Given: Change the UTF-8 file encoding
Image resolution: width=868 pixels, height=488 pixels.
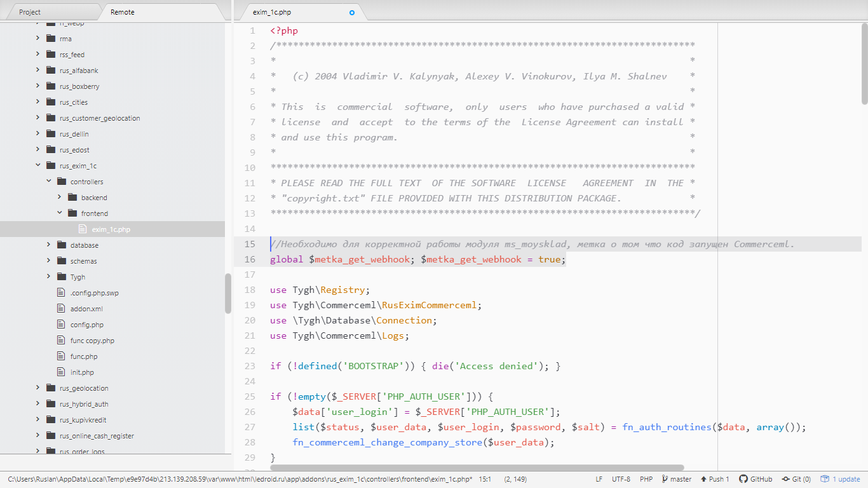Looking at the screenshot, I should (621, 479).
